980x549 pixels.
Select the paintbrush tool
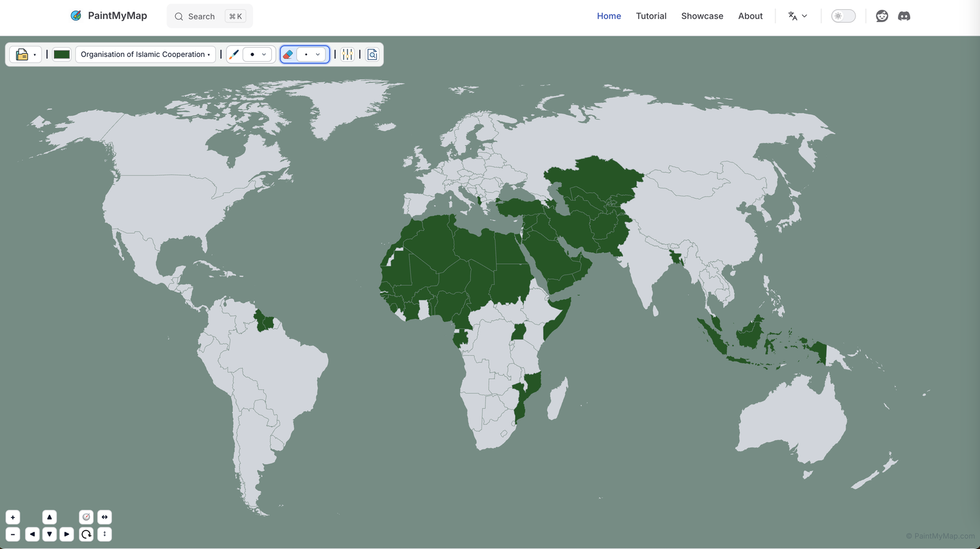pos(234,54)
